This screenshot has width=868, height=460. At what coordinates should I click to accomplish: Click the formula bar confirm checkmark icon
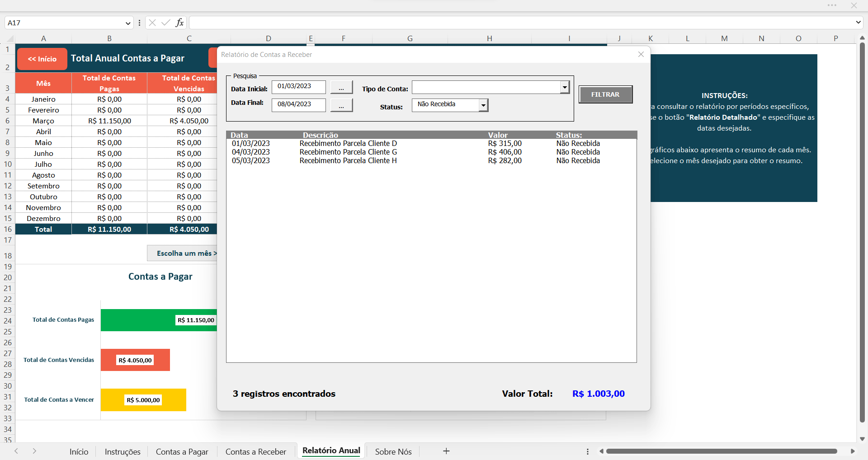coord(166,23)
